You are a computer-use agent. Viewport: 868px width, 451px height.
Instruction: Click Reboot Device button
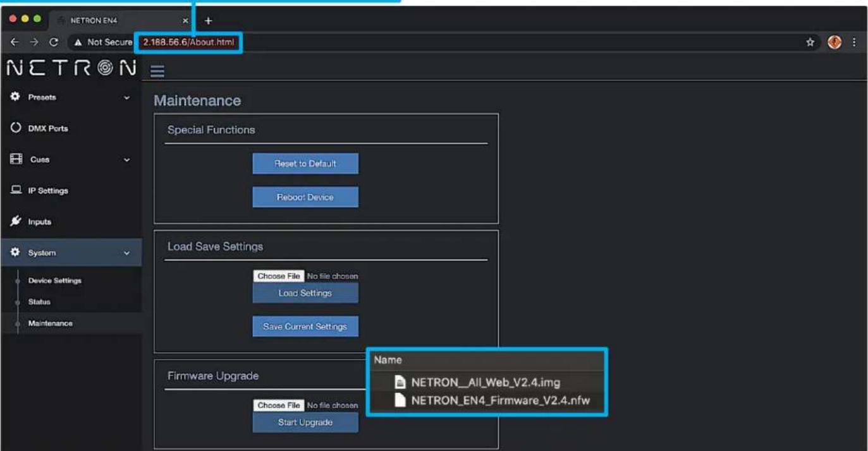tap(305, 197)
